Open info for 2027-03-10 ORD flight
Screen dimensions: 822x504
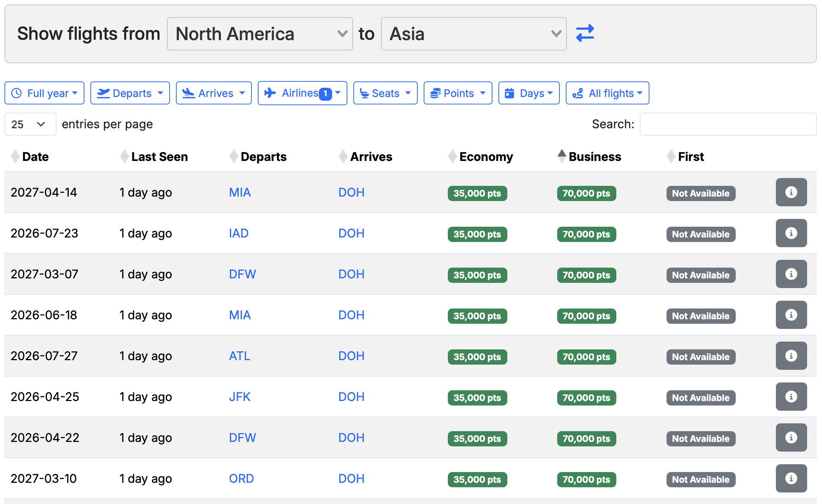pos(791,478)
